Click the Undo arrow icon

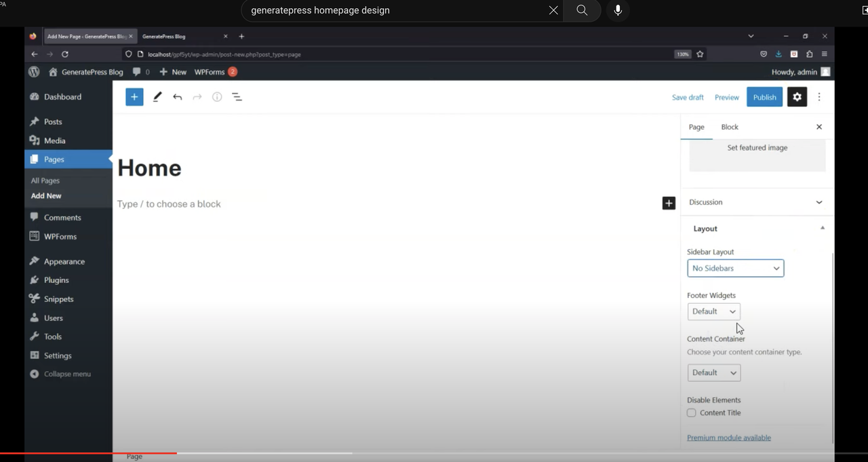(178, 97)
